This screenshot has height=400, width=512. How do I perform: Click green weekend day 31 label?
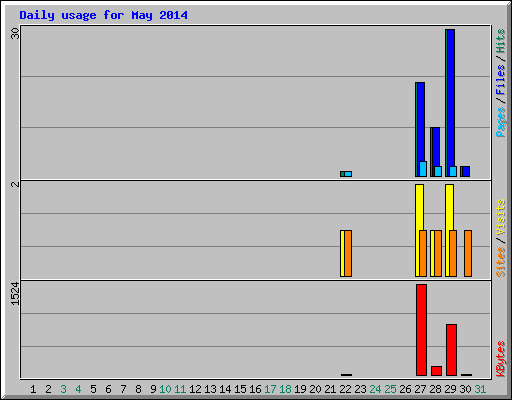(x=480, y=389)
